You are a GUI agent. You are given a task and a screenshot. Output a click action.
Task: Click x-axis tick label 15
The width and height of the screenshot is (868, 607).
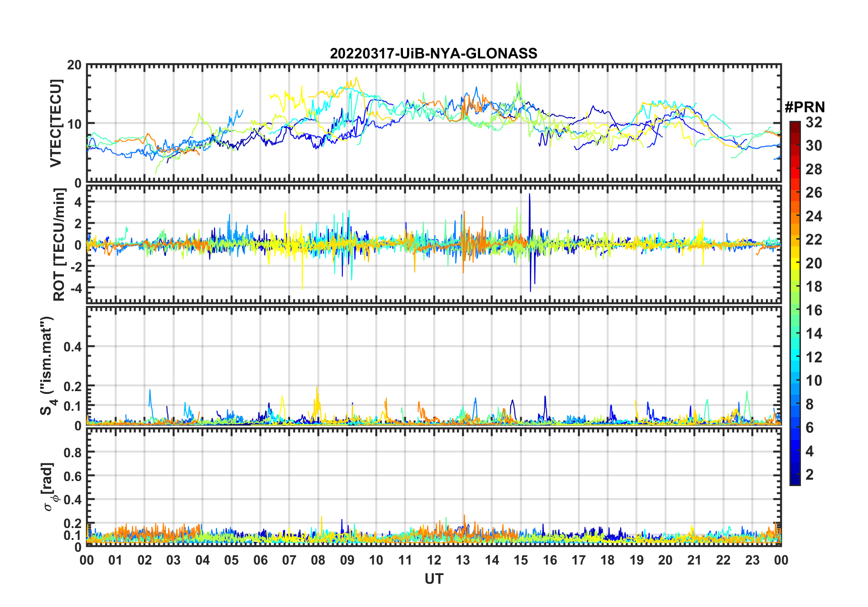coord(521,560)
